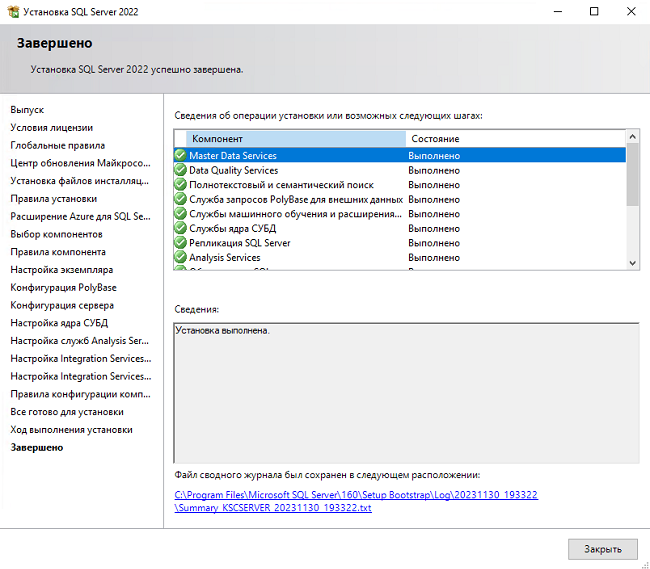
Task: Click the checkmark icon next to Службы ядра СУБД
Action: click(180, 228)
